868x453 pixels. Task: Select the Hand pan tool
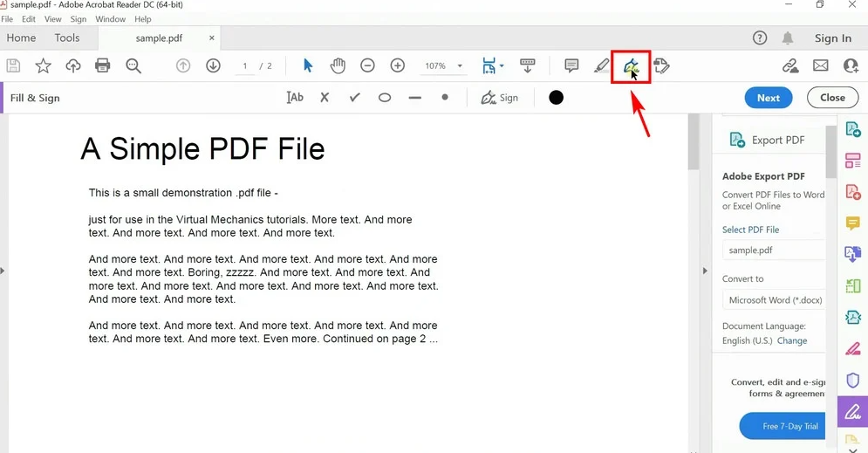tap(338, 65)
